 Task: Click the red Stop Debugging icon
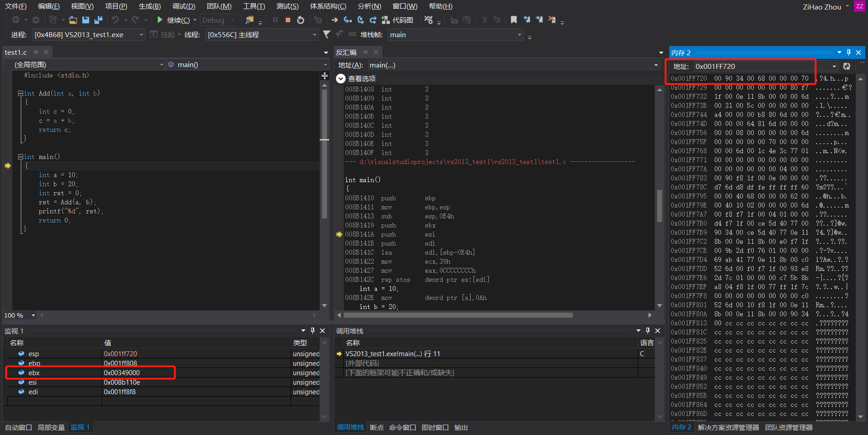pyautogui.click(x=288, y=20)
